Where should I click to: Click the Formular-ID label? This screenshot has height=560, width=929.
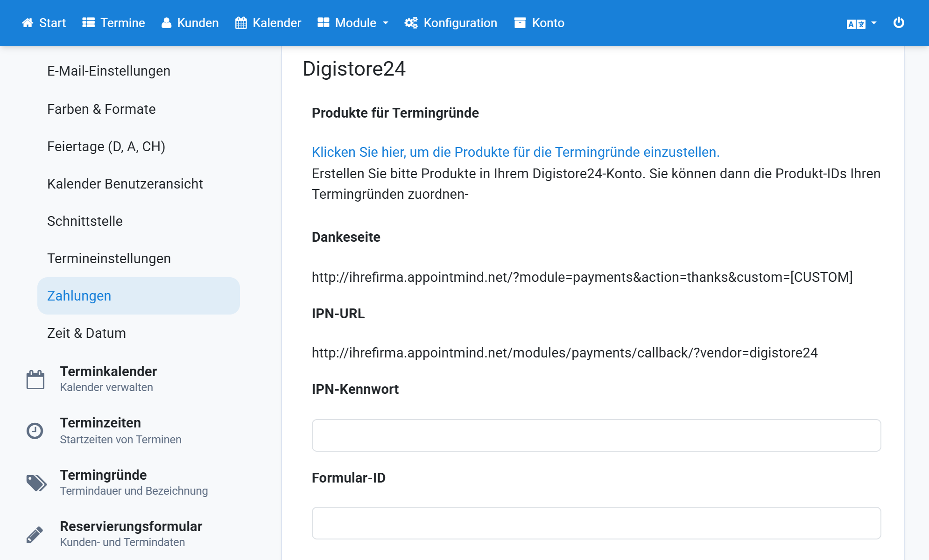(x=348, y=478)
